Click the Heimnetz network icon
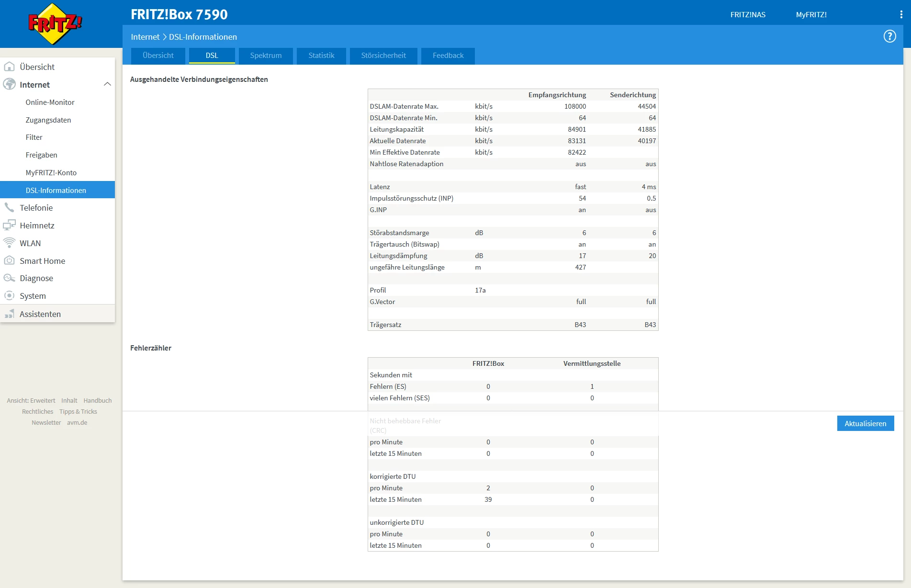This screenshot has width=911, height=588. (9, 225)
